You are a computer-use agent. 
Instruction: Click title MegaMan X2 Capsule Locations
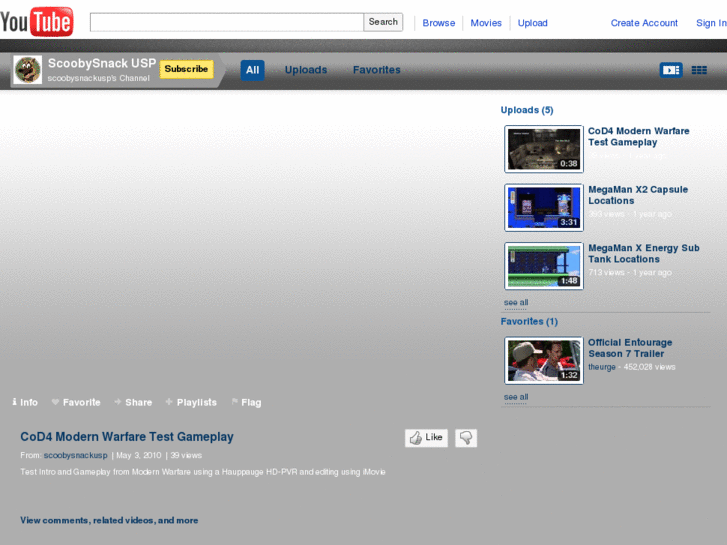click(x=638, y=195)
